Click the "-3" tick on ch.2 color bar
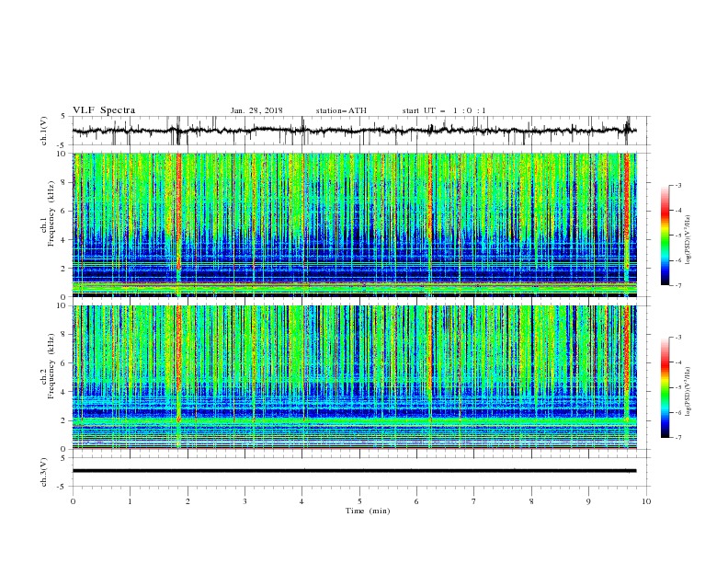Screen dimensions: 728x563 click(x=678, y=338)
